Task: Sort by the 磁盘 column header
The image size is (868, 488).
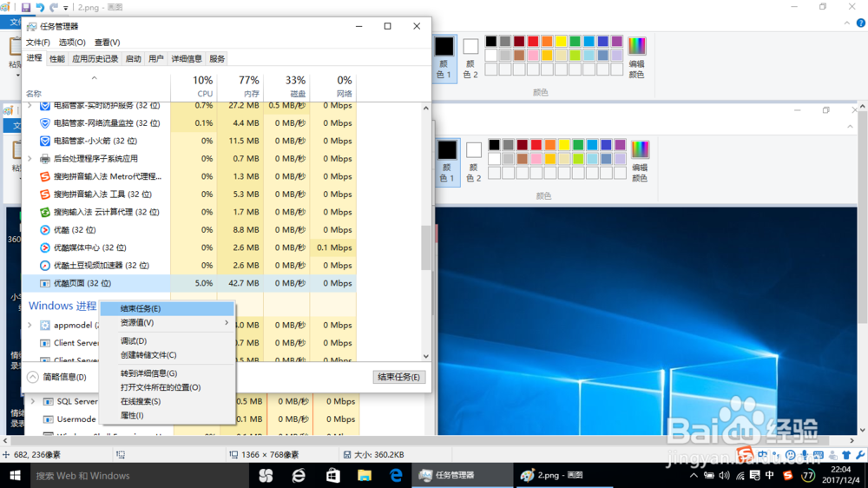Action: [x=286, y=87]
